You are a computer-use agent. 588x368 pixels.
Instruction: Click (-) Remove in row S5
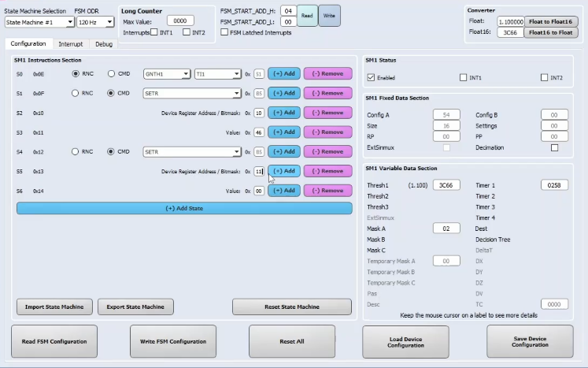(327, 171)
